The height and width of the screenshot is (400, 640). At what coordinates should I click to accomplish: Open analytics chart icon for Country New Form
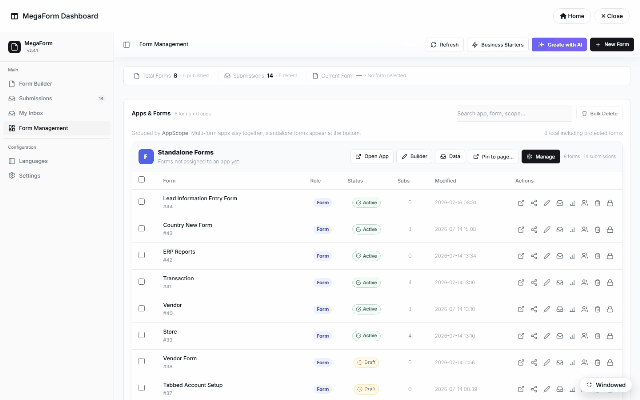[x=572, y=229]
